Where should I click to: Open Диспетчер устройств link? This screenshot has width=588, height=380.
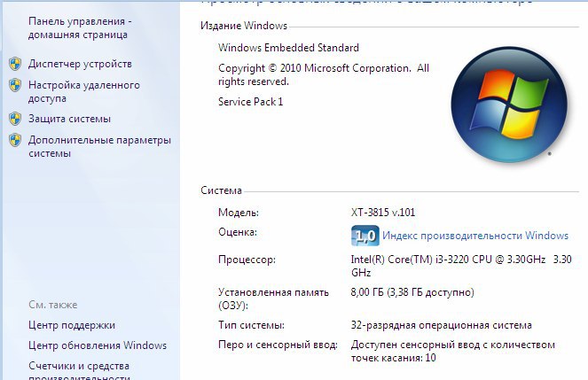point(80,64)
